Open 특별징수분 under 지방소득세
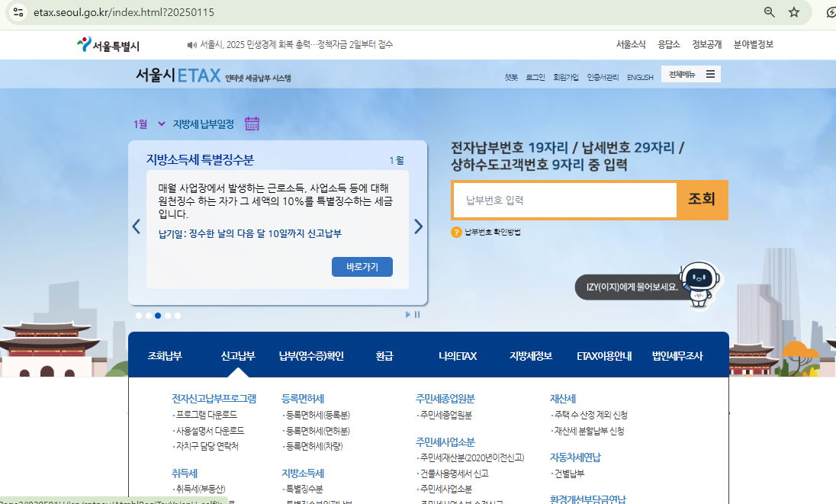The width and height of the screenshot is (836, 504). (303, 489)
